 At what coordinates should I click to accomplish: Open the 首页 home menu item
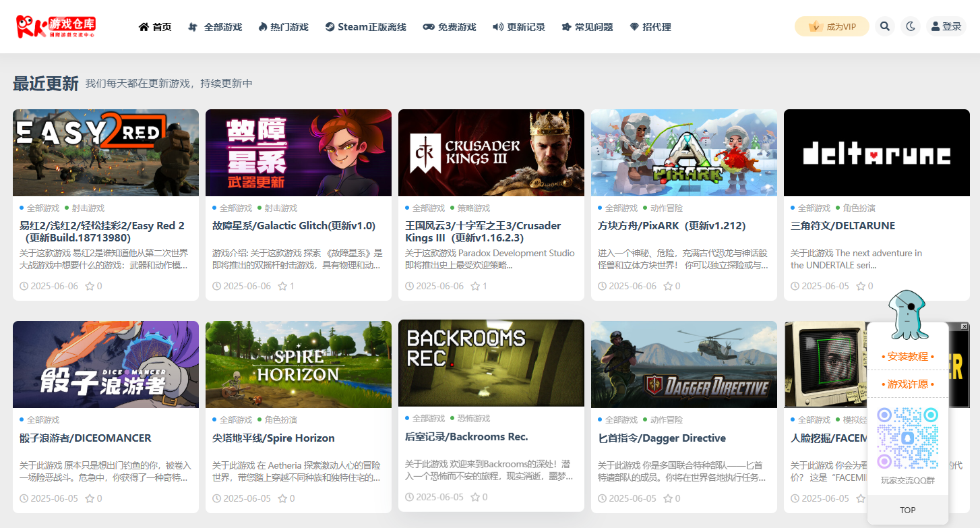pyautogui.click(x=155, y=27)
